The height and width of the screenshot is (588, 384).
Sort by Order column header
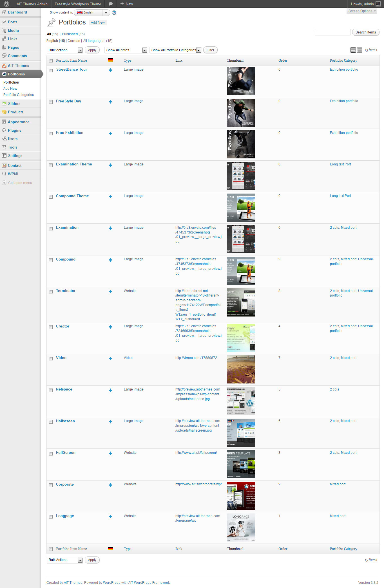pyautogui.click(x=283, y=60)
